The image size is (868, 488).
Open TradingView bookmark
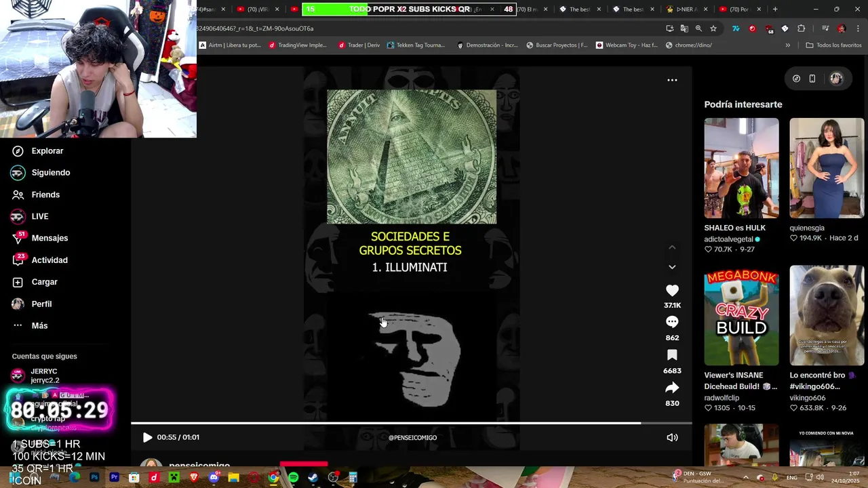pyautogui.click(x=298, y=45)
